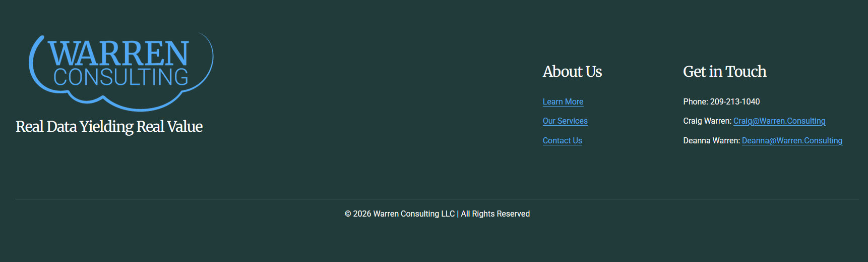868x262 pixels.
Task: Click the Real Data Yielding Real Value tagline
Action: 109,127
